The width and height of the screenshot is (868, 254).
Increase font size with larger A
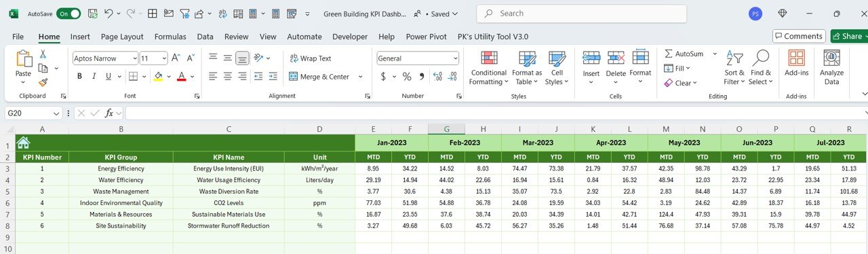(175, 58)
